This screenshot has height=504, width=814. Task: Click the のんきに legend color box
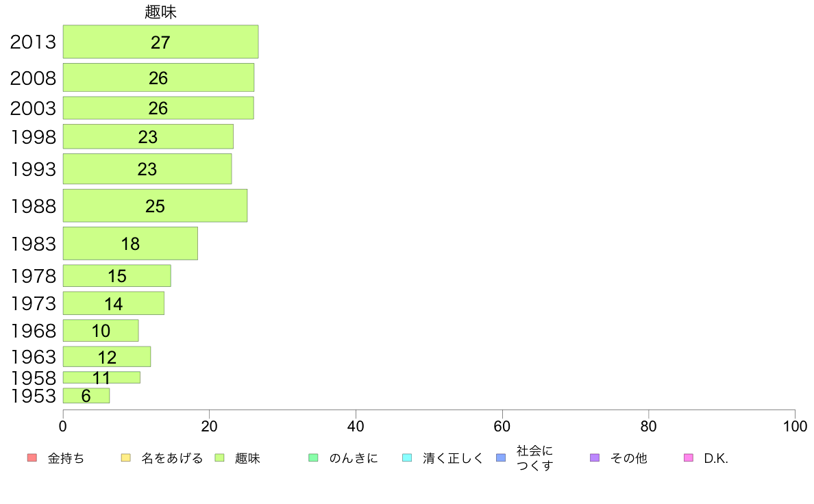(313, 458)
